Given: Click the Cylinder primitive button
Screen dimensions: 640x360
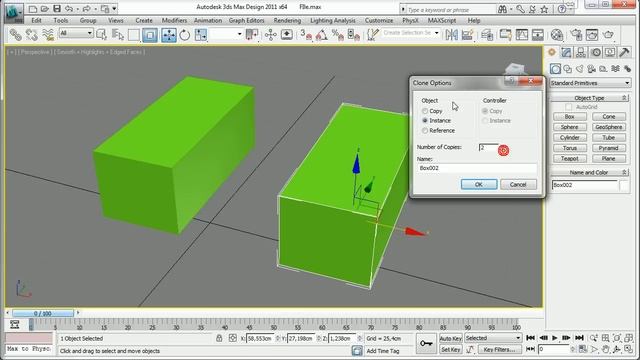Looking at the screenshot, I should click(x=570, y=138).
